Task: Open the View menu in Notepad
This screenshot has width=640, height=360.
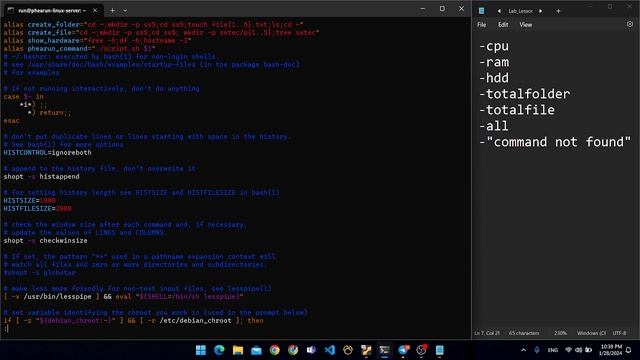Action: point(526,25)
